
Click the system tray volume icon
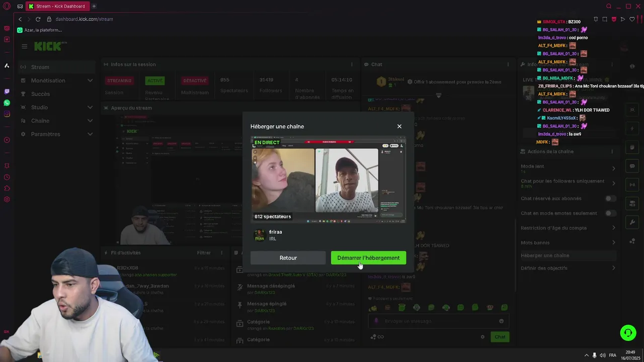[x=602, y=355]
